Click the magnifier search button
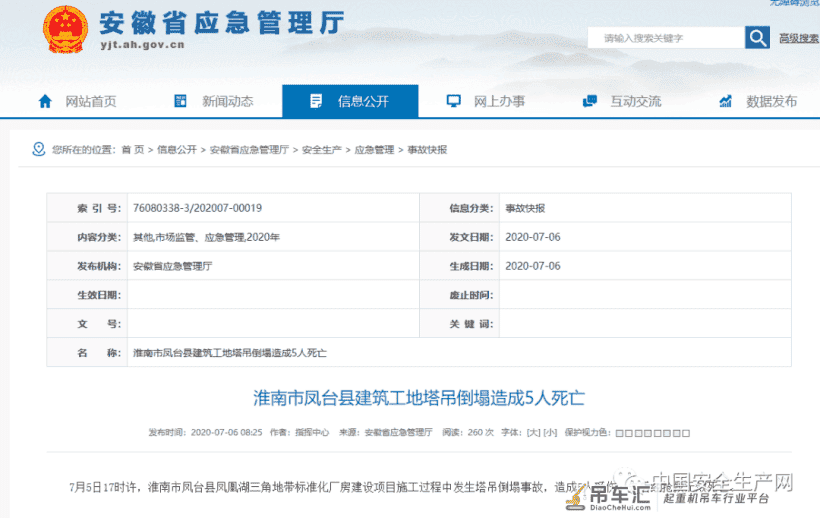The height and width of the screenshot is (518, 820). [x=757, y=38]
